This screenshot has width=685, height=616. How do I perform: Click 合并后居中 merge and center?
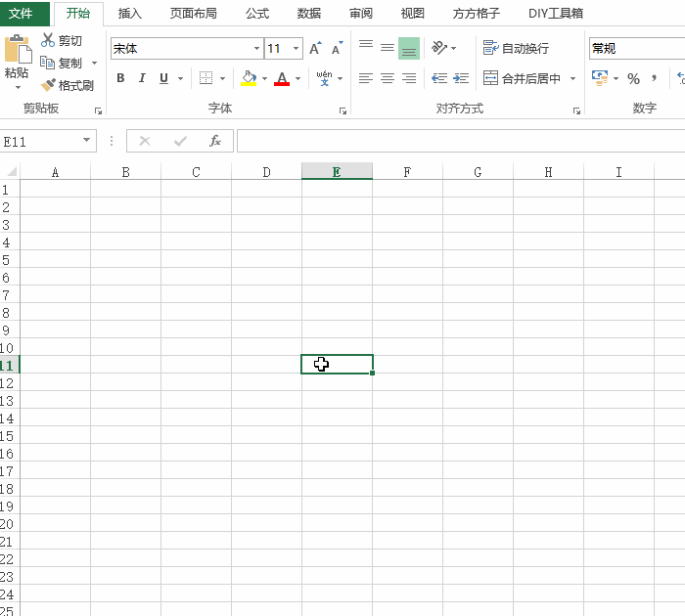522,78
